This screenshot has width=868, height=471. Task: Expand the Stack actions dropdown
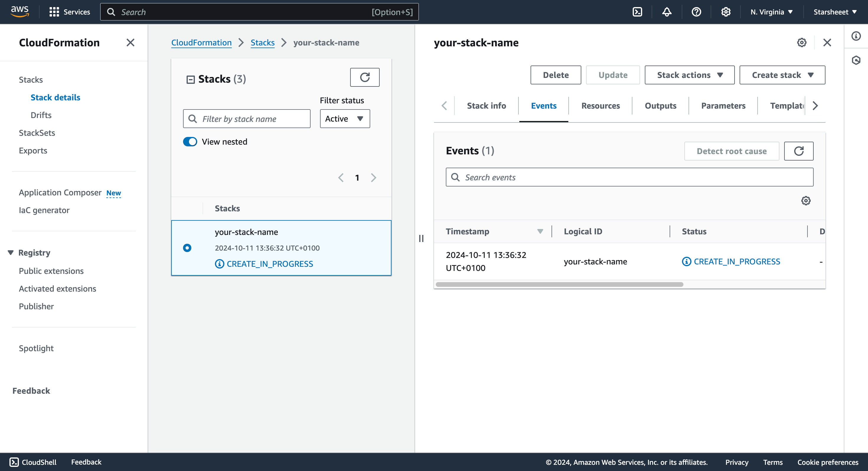(689, 75)
